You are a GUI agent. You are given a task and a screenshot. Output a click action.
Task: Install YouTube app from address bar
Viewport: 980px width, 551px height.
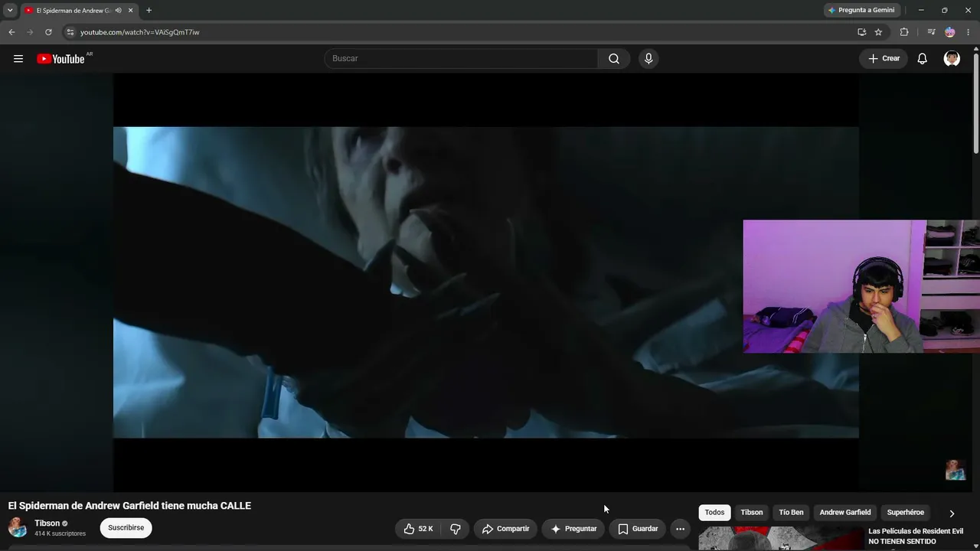pos(861,32)
